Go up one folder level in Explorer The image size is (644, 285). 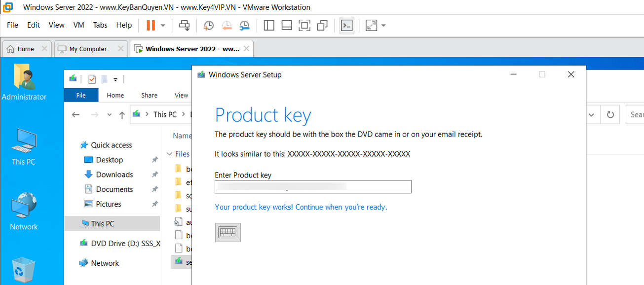click(x=122, y=115)
